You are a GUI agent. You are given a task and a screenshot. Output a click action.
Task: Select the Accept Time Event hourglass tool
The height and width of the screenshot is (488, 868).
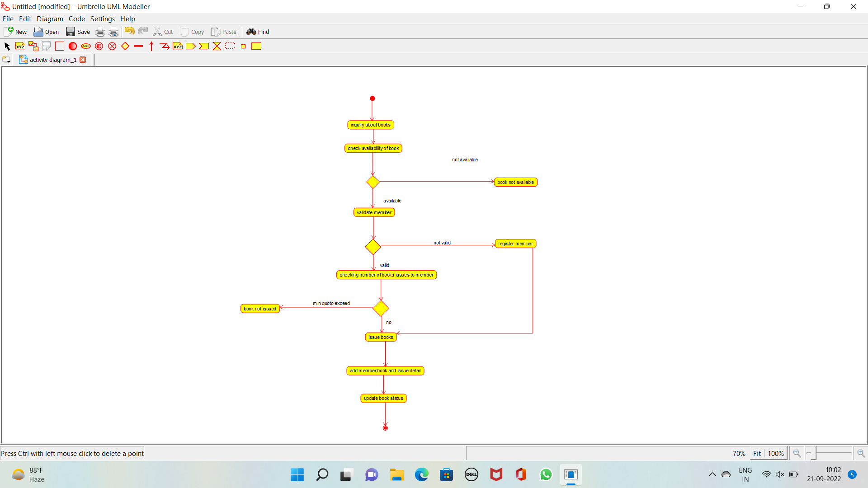(217, 46)
